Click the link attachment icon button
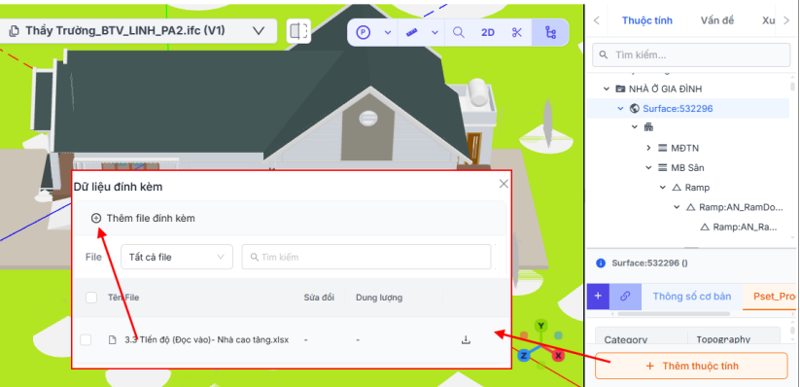This screenshot has height=387, width=800. (626, 296)
